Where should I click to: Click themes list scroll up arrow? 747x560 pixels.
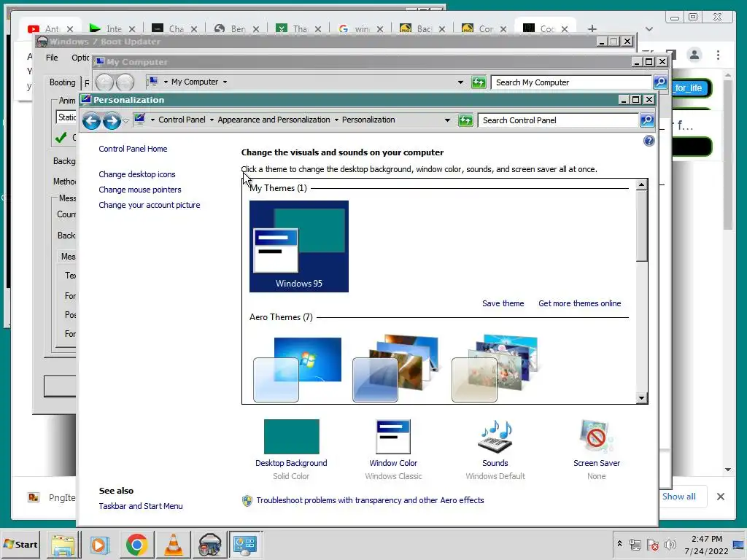(x=641, y=184)
